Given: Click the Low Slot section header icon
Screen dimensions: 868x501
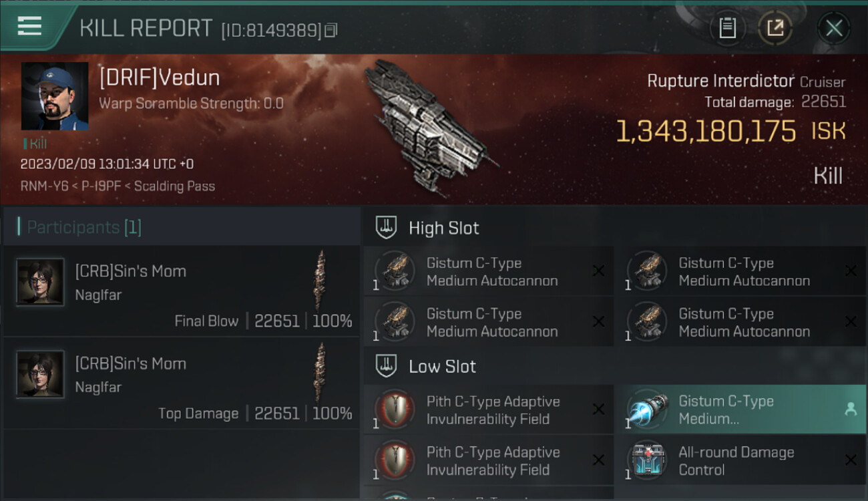Looking at the screenshot, I should [386, 366].
